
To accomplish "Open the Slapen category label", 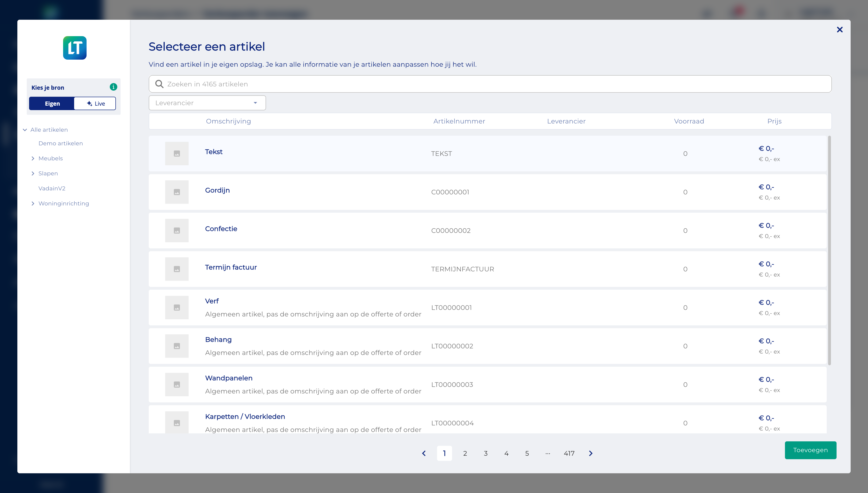I will click(x=48, y=173).
